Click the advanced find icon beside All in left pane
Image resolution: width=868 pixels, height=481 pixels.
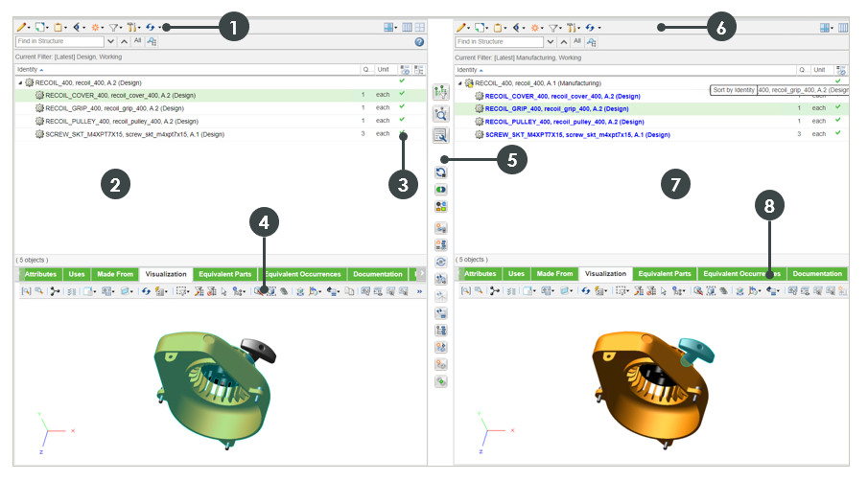[x=152, y=42]
